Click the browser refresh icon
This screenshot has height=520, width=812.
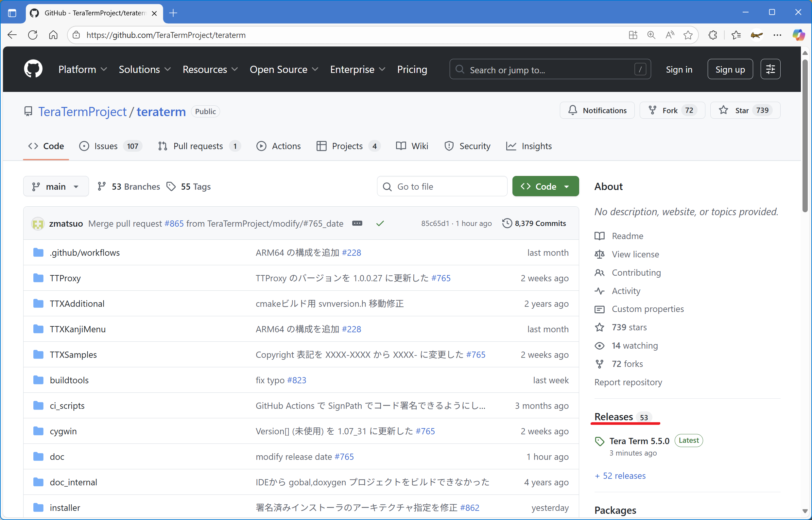pos(33,35)
